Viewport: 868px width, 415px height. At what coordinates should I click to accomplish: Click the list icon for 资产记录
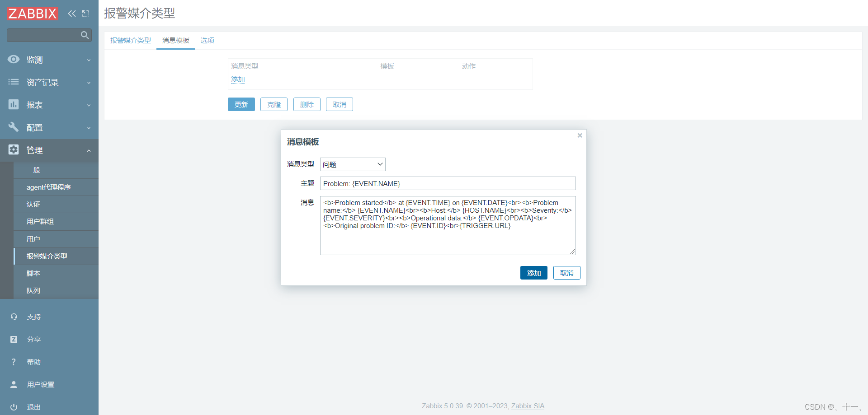14,82
